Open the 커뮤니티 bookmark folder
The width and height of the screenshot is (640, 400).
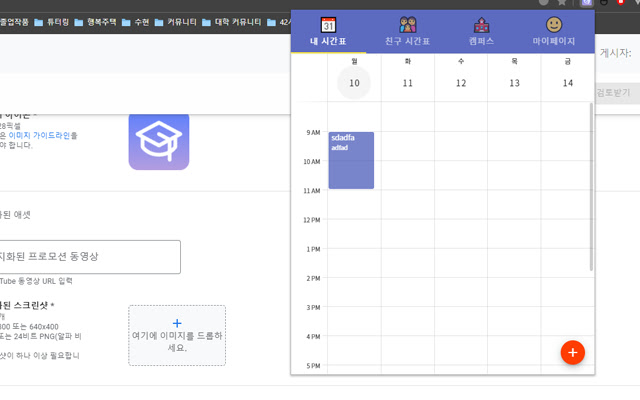click(x=176, y=22)
